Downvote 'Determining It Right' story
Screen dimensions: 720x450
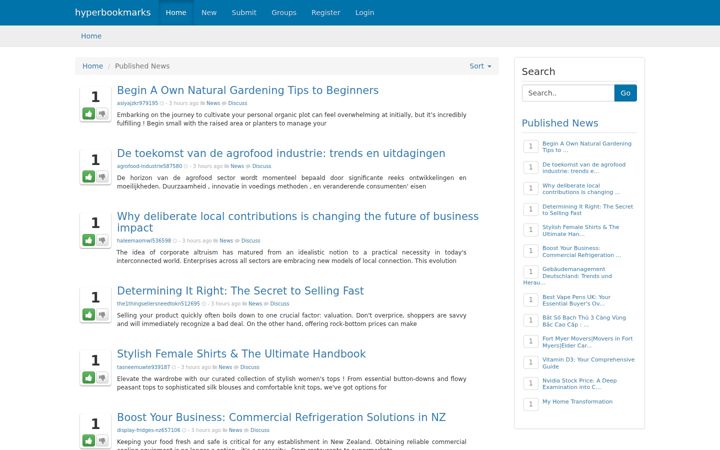pyautogui.click(x=102, y=314)
